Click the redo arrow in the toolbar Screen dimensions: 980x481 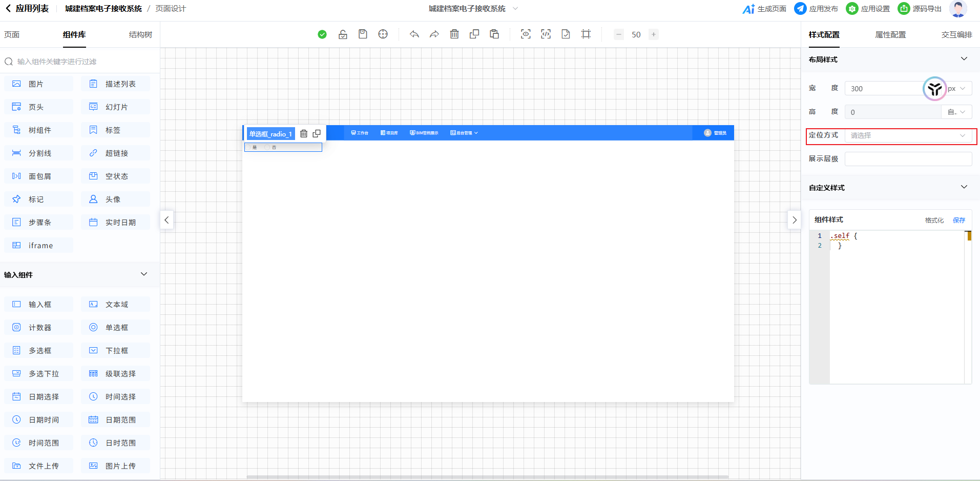click(434, 34)
